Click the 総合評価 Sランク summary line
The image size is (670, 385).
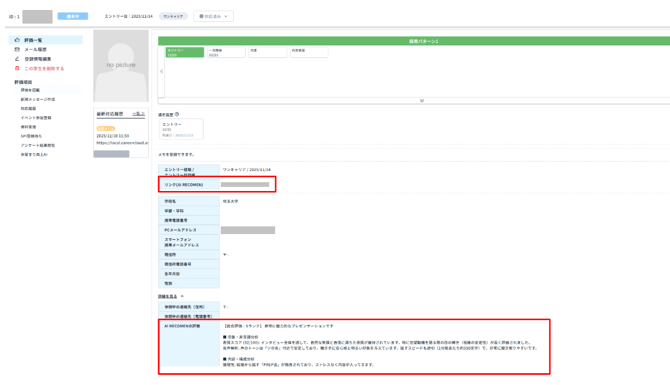tap(279, 326)
